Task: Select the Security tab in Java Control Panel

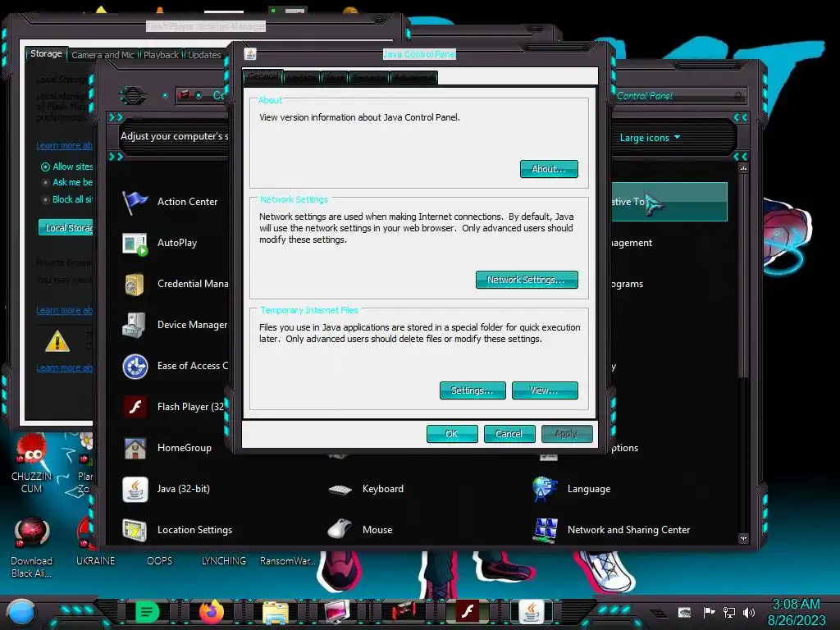Action: coord(369,78)
